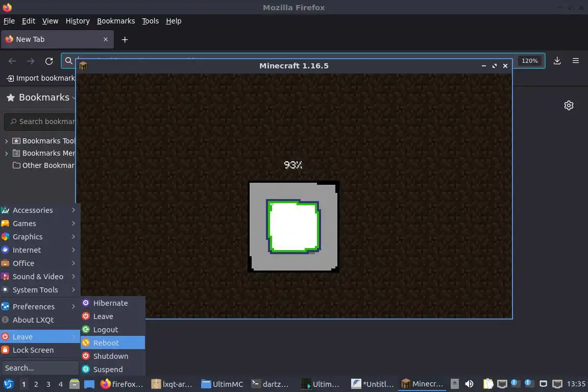Switch to desktop 4
The image size is (588, 392).
click(60, 384)
